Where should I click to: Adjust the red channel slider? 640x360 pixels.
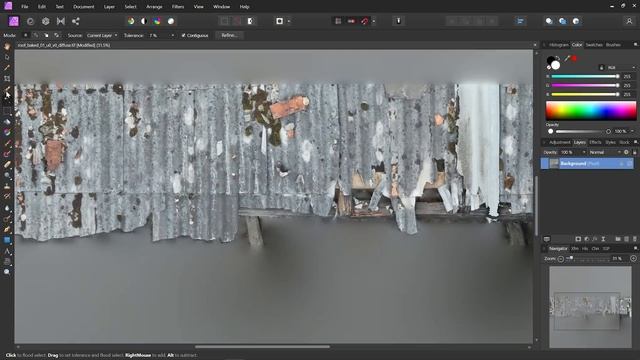point(585,76)
